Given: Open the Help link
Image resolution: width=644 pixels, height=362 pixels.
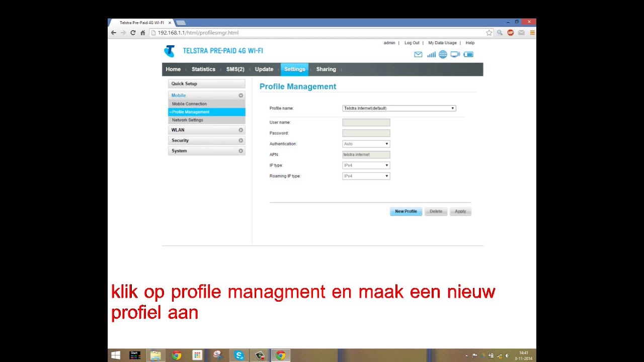Looking at the screenshot, I should [470, 43].
